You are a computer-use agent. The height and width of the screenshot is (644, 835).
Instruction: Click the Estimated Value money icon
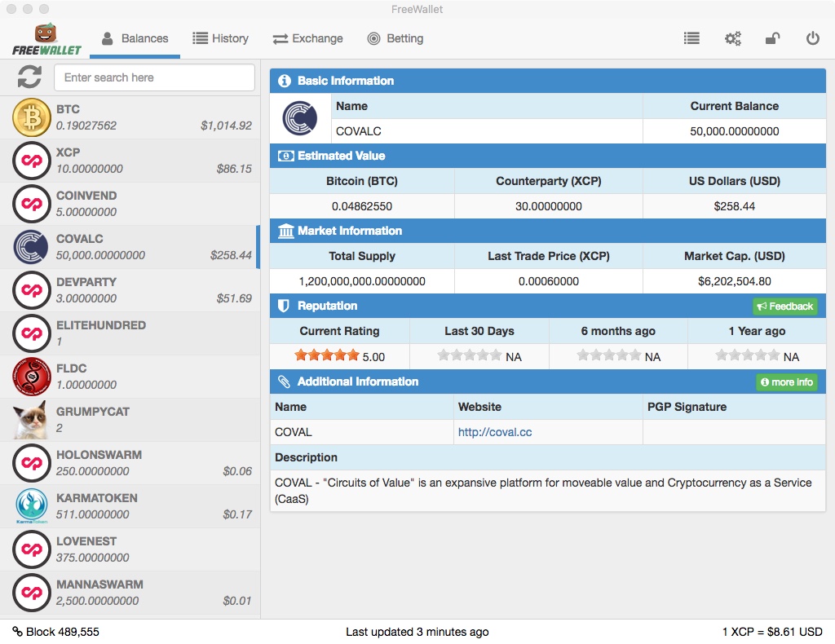[x=285, y=156]
